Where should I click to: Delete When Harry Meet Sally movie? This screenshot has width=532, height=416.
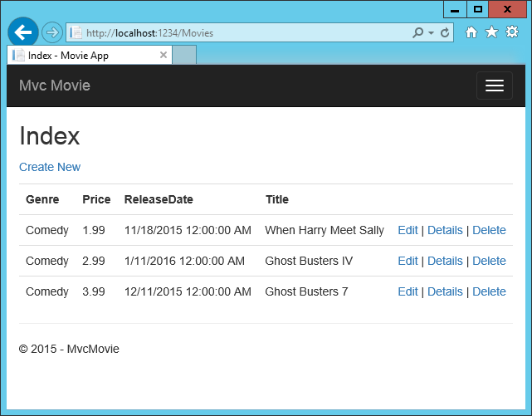(489, 230)
